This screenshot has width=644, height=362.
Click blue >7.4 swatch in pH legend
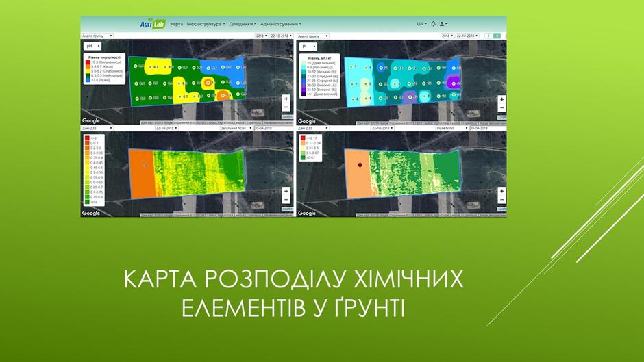point(88,80)
